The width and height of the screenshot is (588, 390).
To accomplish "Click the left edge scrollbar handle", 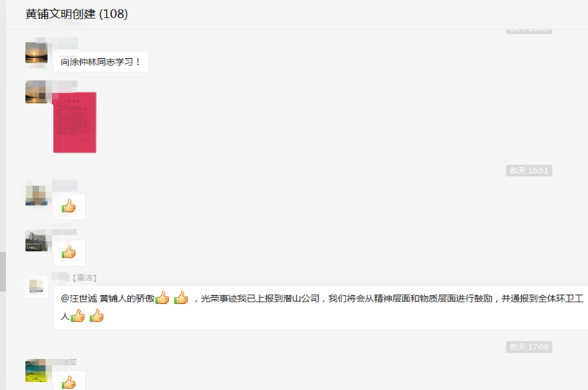I will pyautogui.click(x=3, y=272).
